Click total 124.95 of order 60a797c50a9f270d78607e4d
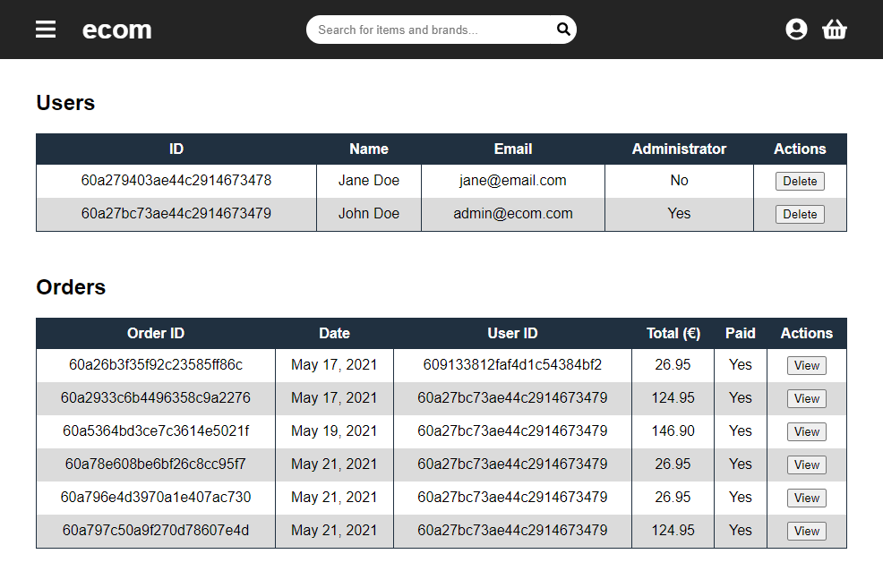This screenshot has height=588, width=883. point(673,531)
